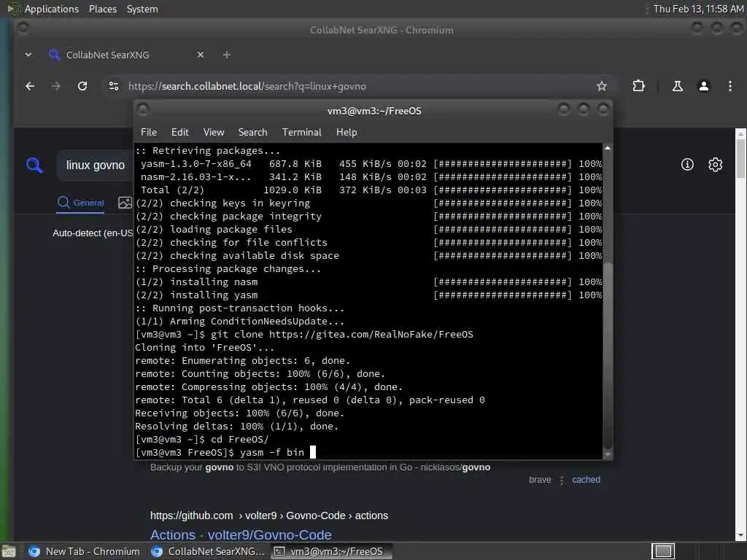Open a new tab with plus button
Screen dimensions: 747x560
coord(227,55)
